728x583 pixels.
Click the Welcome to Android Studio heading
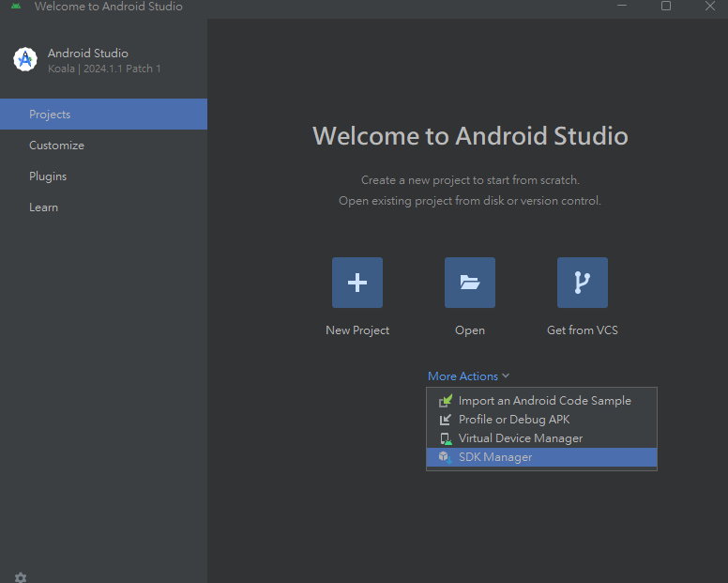point(470,136)
